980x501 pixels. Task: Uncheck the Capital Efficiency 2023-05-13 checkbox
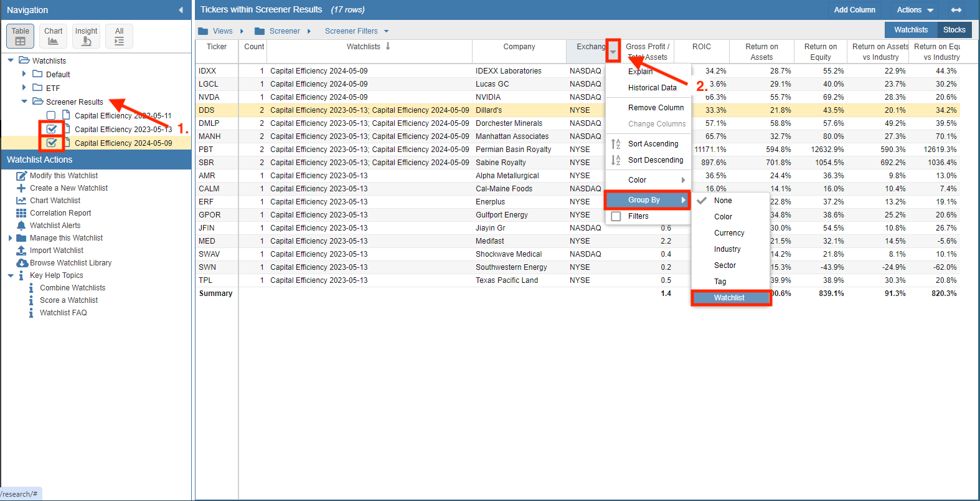pos(52,129)
